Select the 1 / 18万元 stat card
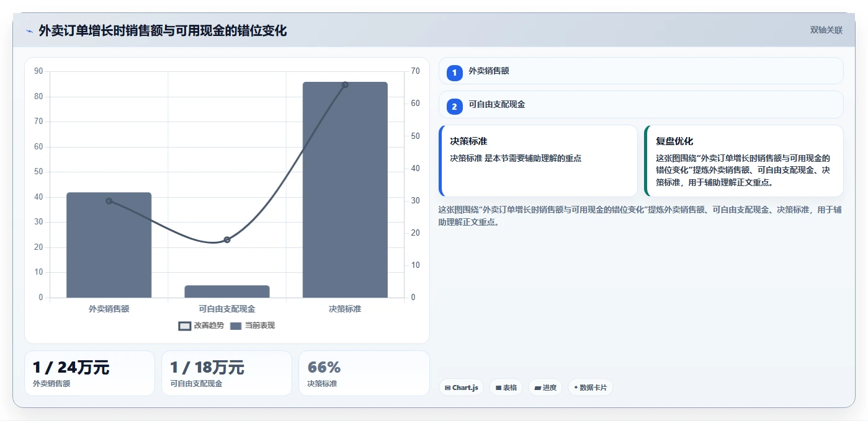The height and width of the screenshot is (421, 868). click(226, 373)
